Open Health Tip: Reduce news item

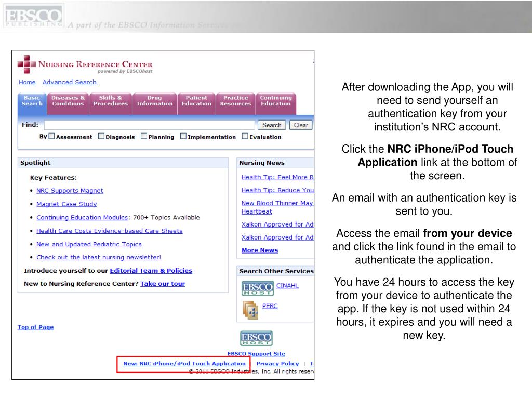(277, 190)
